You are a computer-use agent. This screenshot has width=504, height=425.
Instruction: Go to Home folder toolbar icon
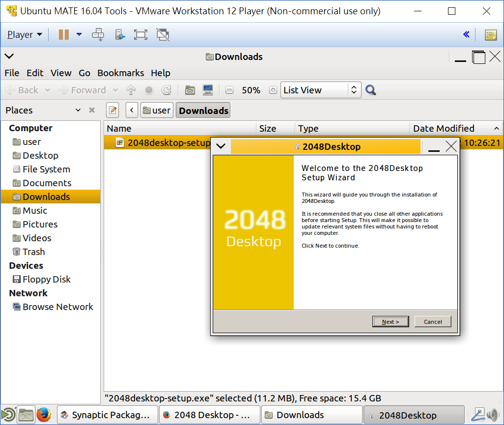tap(190, 90)
